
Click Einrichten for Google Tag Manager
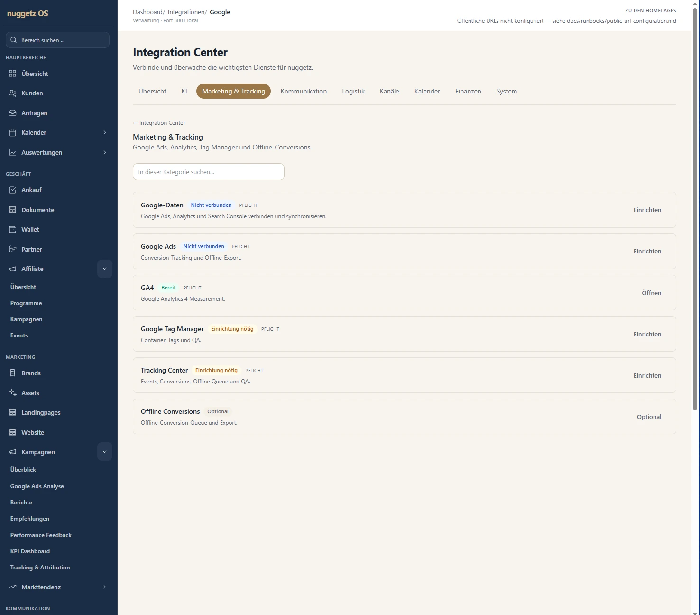pyautogui.click(x=647, y=334)
